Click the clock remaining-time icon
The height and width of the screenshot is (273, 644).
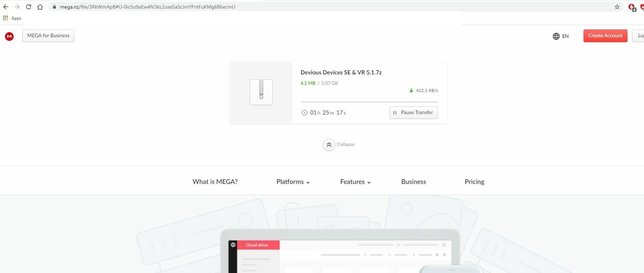pyautogui.click(x=304, y=113)
